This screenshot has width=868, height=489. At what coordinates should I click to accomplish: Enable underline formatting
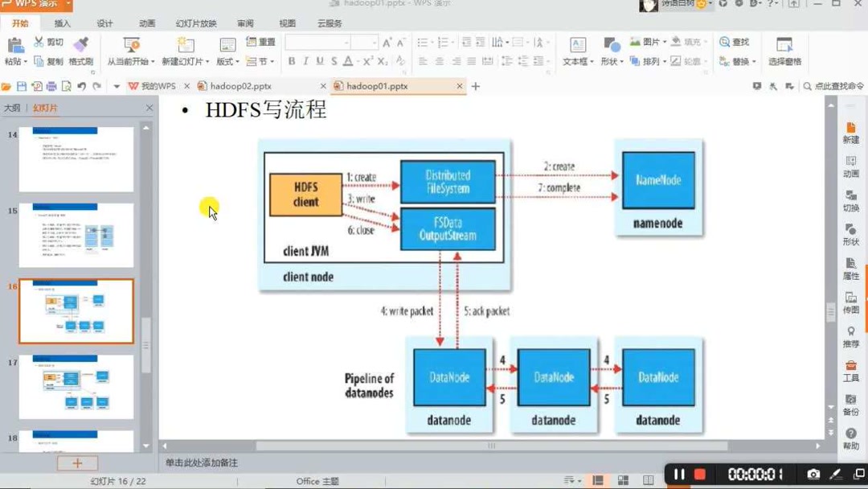(x=321, y=60)
